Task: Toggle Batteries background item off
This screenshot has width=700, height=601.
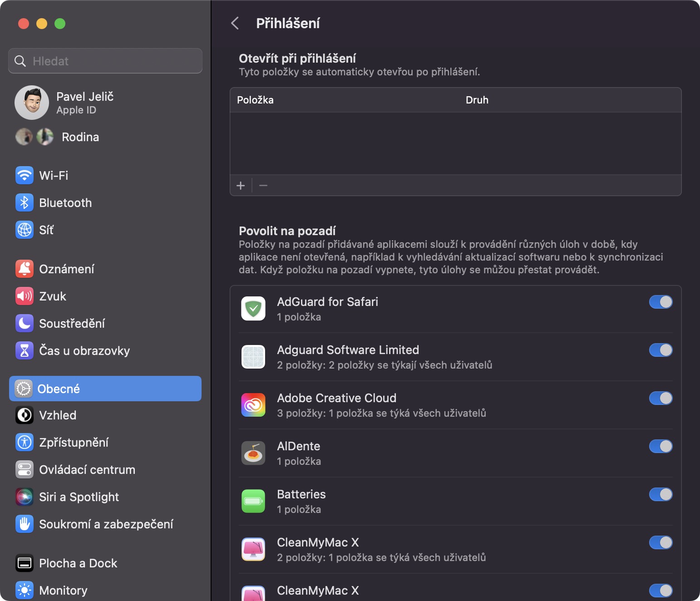Action: click(x=661, y=494)
